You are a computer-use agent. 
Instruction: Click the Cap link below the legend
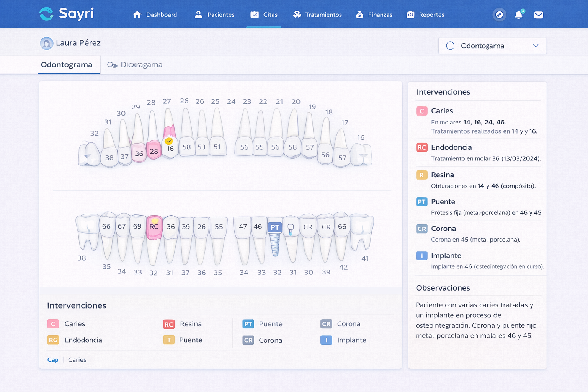(x=53, y=360)
